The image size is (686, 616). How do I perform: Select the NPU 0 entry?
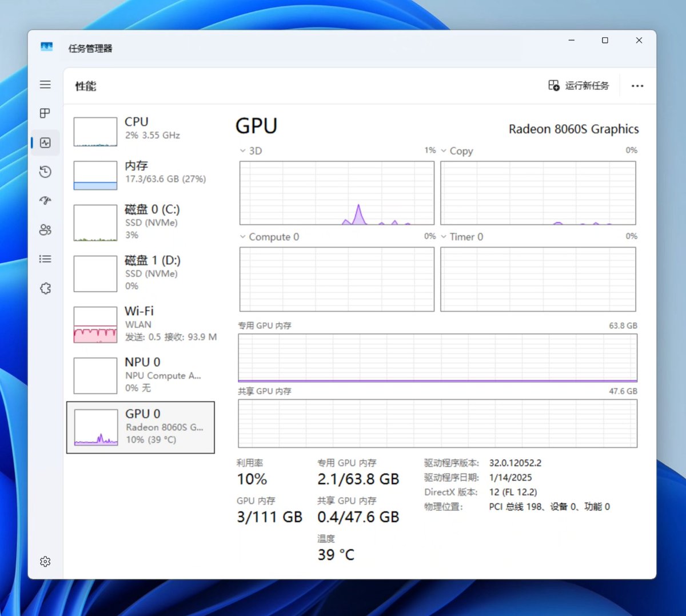coord(141,375)
